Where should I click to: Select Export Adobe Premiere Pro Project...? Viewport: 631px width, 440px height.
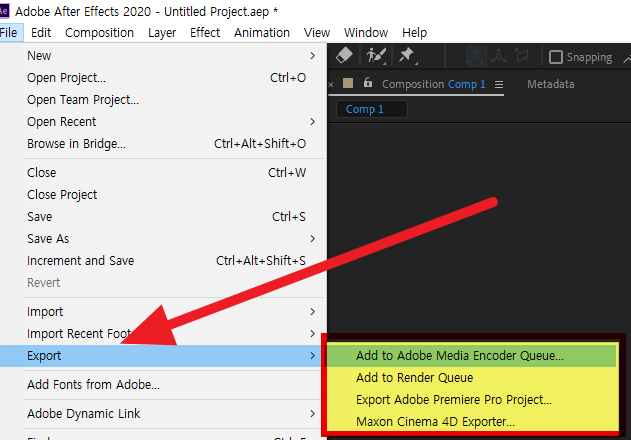coord(472,400)
